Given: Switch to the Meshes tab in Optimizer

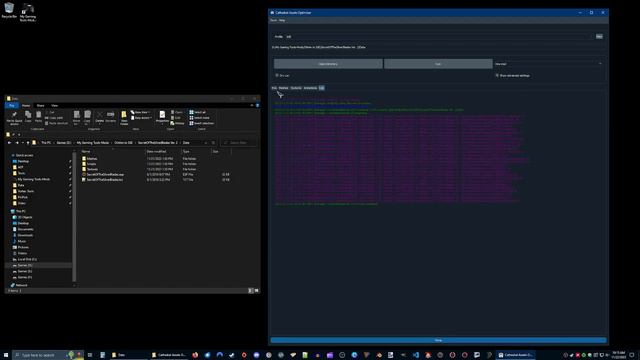Looking at the screenshot, I should [x=283, y=88].
